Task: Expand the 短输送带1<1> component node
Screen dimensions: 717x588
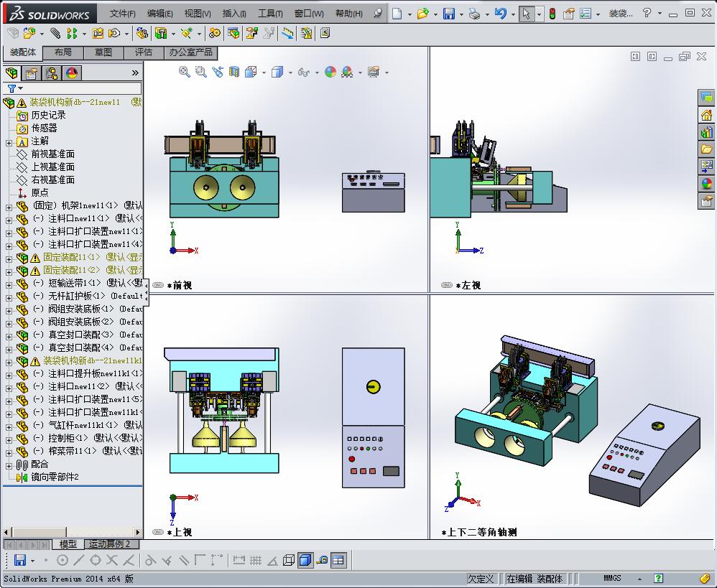Action: click(9, 284)
